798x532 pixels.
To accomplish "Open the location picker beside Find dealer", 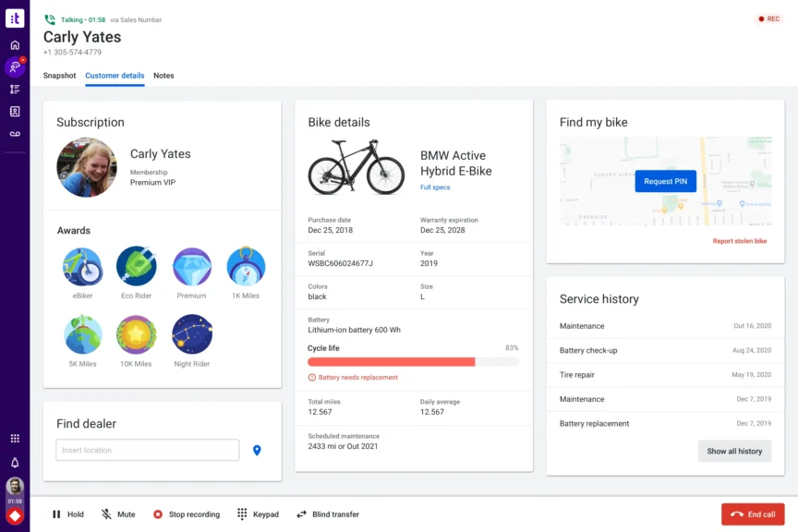I will tap(257, 450).
